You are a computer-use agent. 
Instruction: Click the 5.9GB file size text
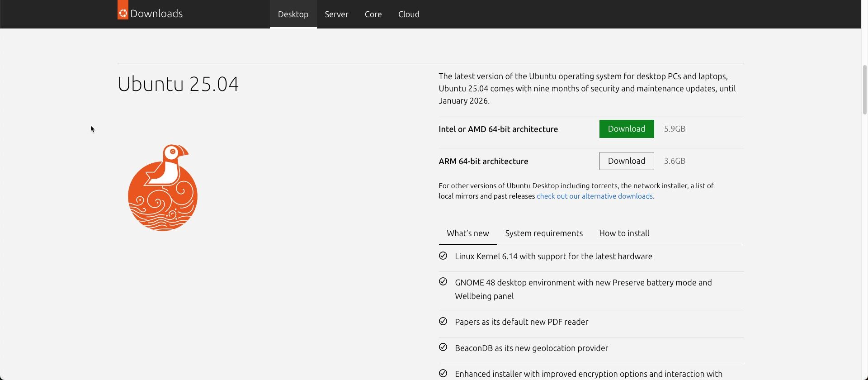coord(675,129)
